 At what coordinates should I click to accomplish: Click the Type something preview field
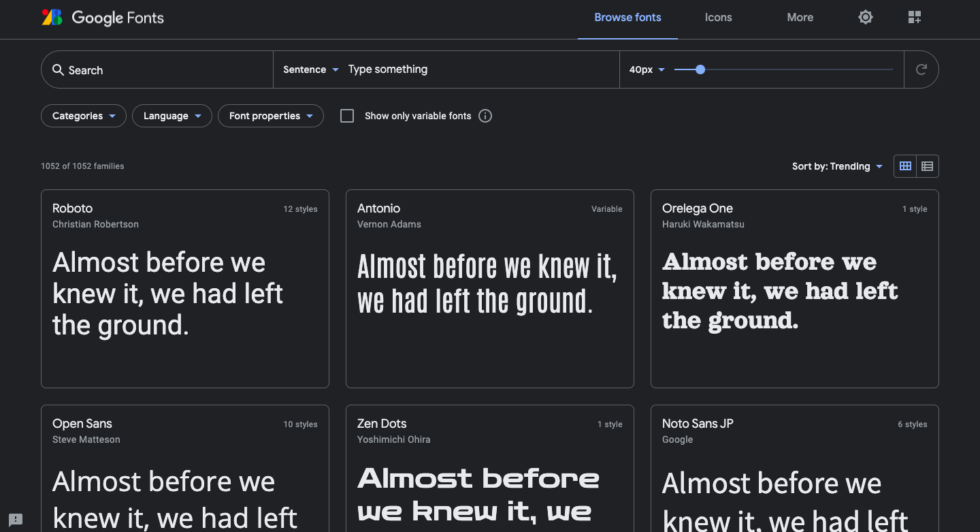[x=480, y=69]
